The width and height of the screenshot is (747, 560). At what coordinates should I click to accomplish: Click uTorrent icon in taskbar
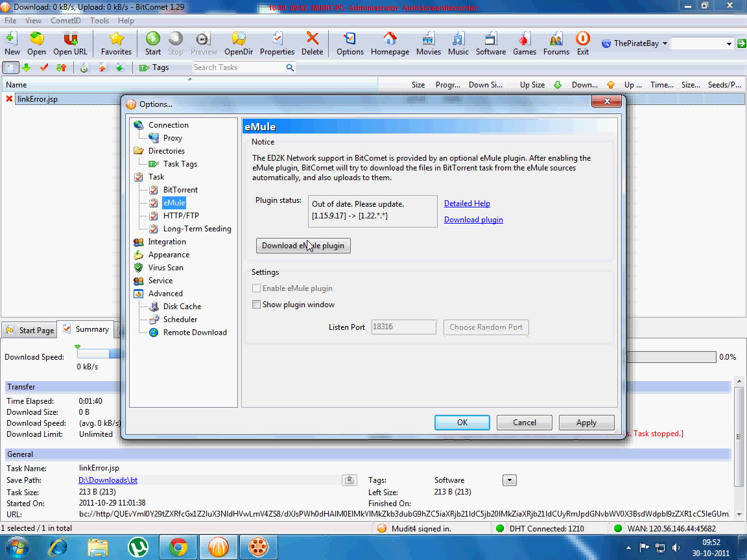(x=138, y=547)
